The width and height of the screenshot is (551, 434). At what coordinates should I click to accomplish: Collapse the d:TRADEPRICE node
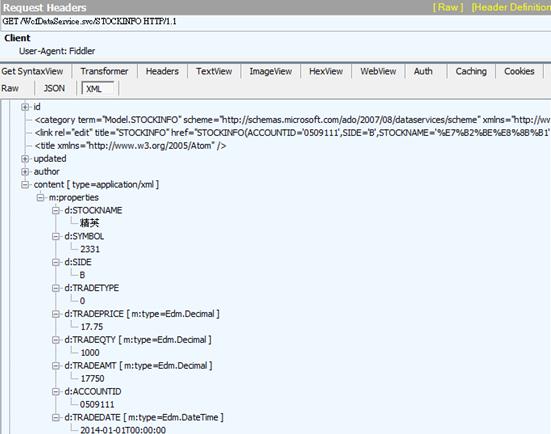point(56,314)
